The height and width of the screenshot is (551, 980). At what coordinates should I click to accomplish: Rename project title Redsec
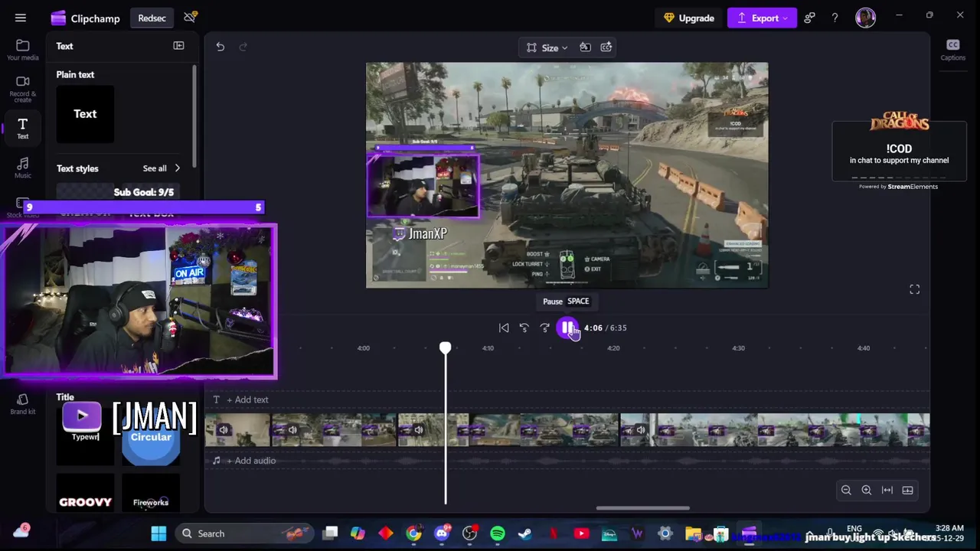152,18
